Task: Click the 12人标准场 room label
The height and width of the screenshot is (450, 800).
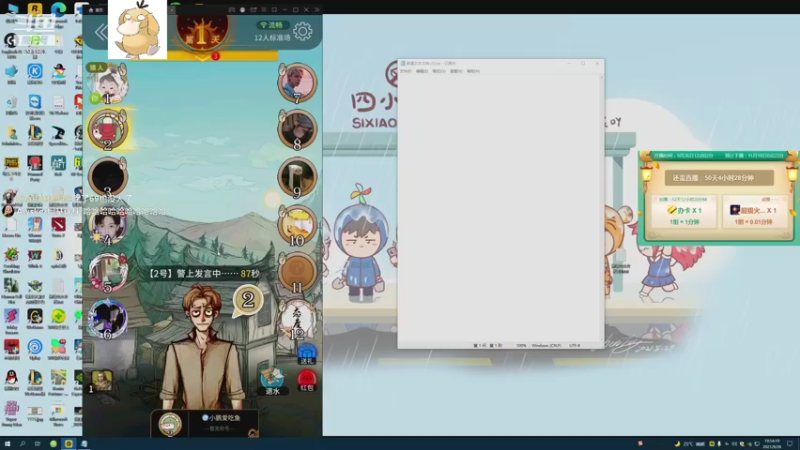Action: [x=272, y=38]
